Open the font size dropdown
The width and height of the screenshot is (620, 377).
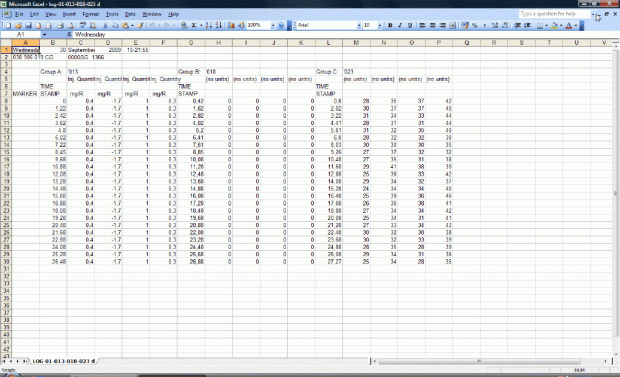[x=380, y=25]
